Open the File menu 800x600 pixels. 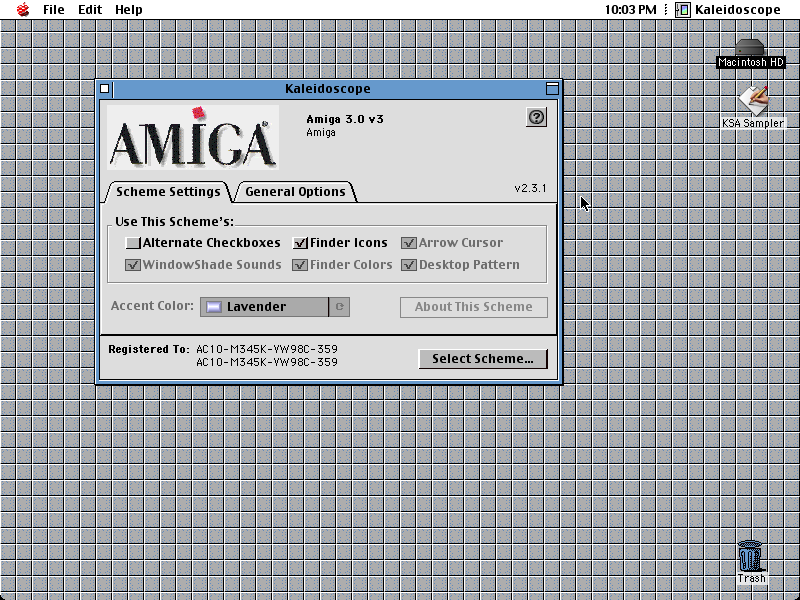click(x=54, y=10)
